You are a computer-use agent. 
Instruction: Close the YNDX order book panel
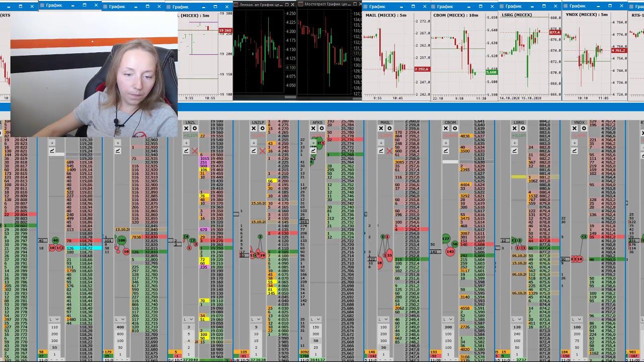(x=575, y=129)
